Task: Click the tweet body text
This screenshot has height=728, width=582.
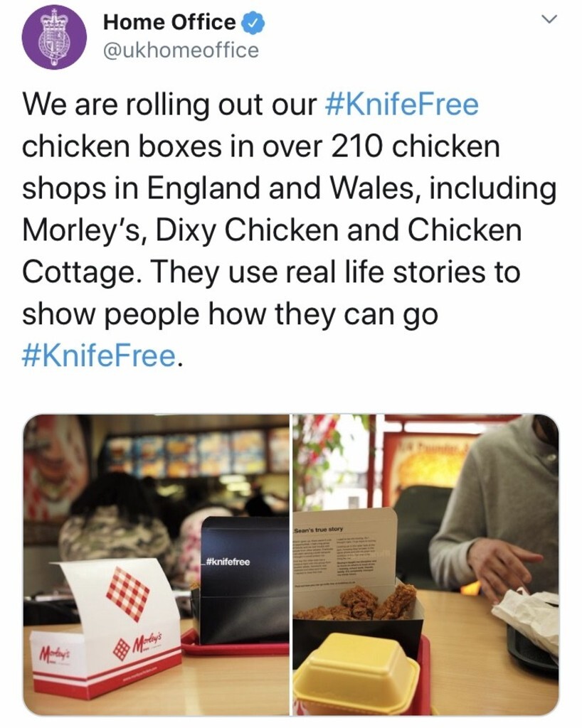Action: coord(289,230)
